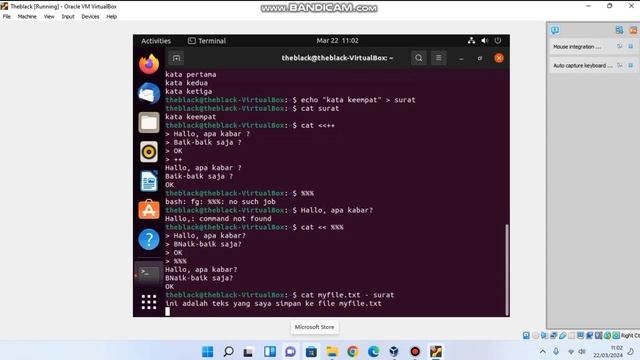Expand the hidden system tray icons chevron
Image resolution: width=640 pixels, height=360 pixels.
(x=542, y=351)
